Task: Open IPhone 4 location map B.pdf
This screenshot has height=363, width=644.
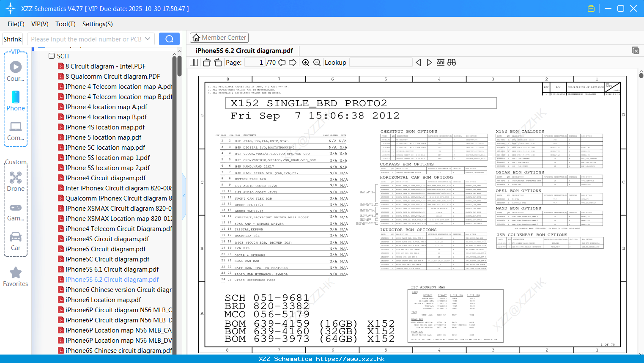Action: (106, 117)
